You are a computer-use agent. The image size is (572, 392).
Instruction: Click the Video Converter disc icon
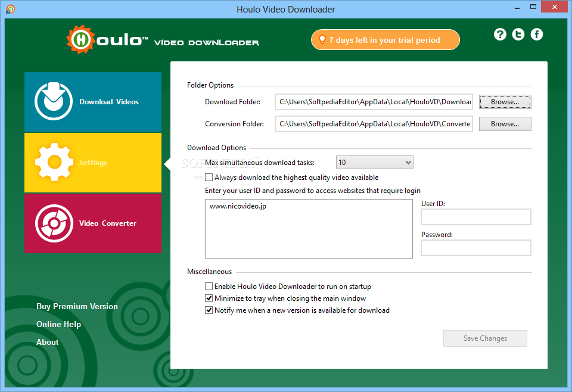pos(54,223)
